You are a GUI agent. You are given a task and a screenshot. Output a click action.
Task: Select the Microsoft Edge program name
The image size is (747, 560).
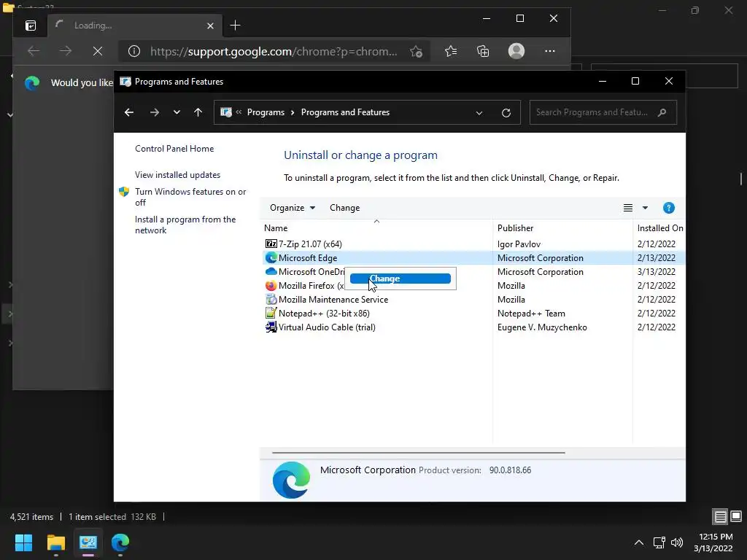coord(308,257)
